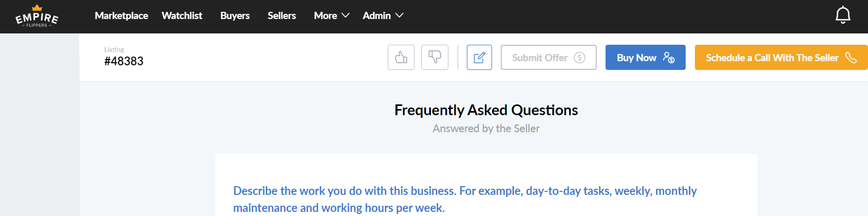The width and height of the screenshot is (868, 216).
Task: Click the phone handset icon
Action: click(x=851, y=58)
